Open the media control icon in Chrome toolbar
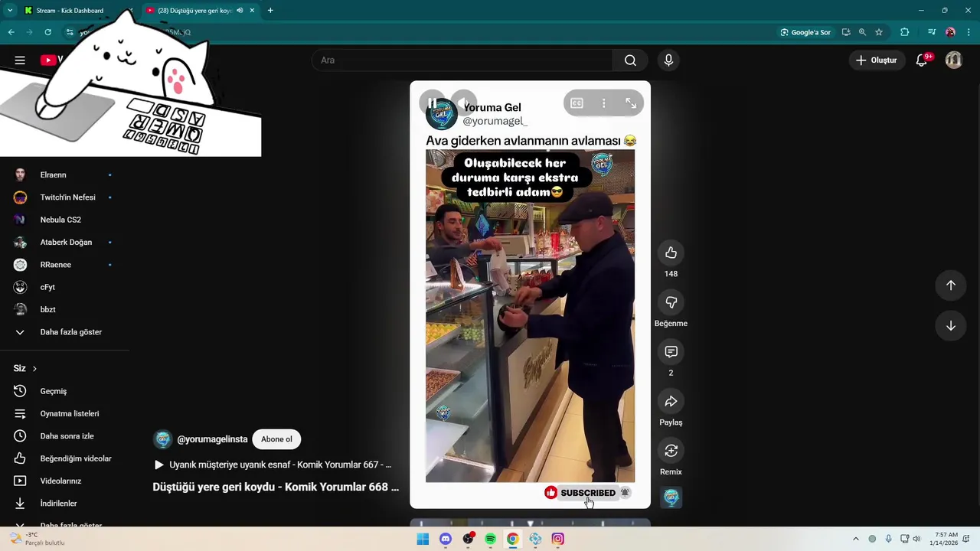 (x=932, y=32)
